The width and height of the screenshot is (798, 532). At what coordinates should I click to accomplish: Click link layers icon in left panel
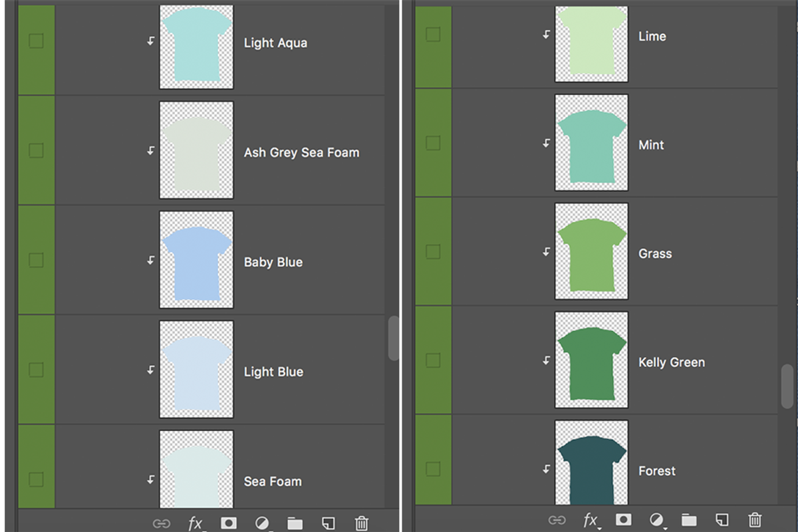162,523
